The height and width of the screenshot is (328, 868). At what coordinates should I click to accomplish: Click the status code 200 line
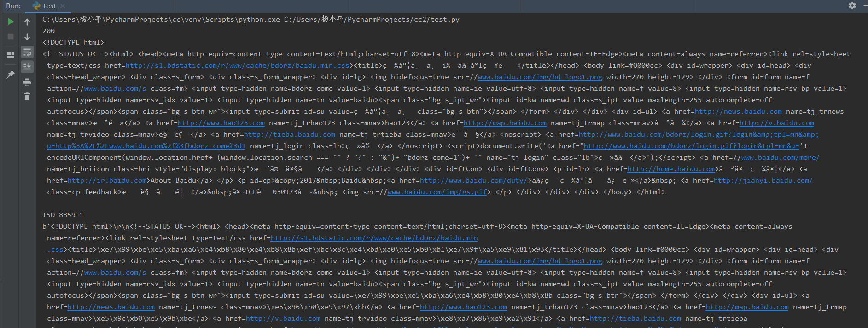[48, 31]
